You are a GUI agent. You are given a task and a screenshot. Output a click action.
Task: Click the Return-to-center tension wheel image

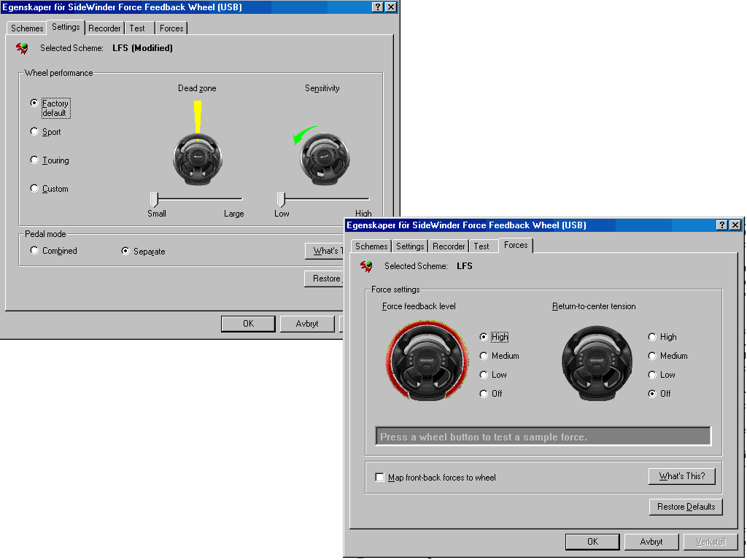point(597,363)
